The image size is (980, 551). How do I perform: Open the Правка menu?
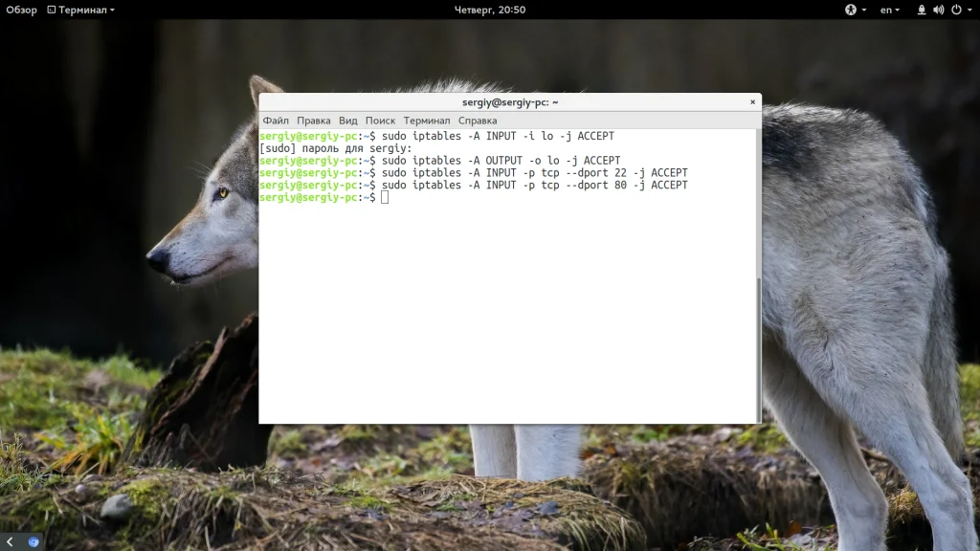point(314,121)
